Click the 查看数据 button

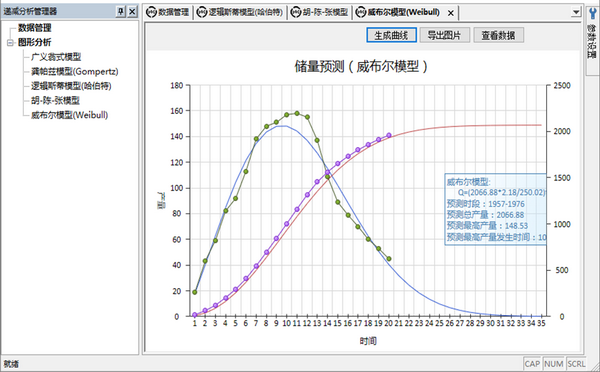(x=498, y=35)
